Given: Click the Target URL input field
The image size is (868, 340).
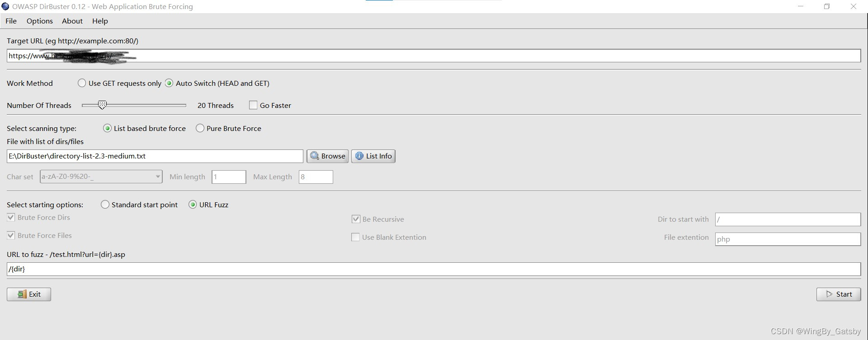Looking at the screenshot, I should (x=434, y=56).
